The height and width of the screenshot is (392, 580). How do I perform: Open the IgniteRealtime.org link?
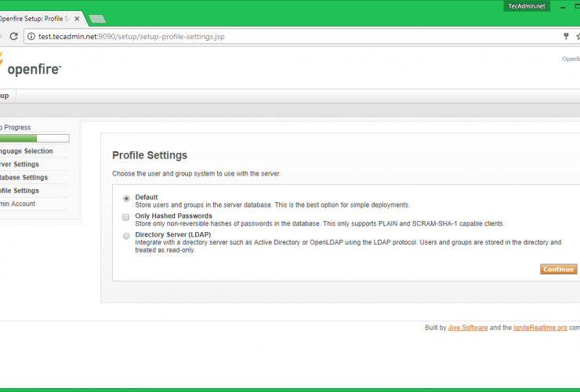(540, 328)
